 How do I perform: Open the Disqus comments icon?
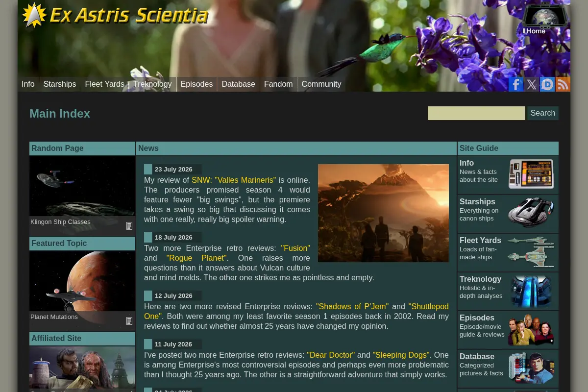[547, 84]
